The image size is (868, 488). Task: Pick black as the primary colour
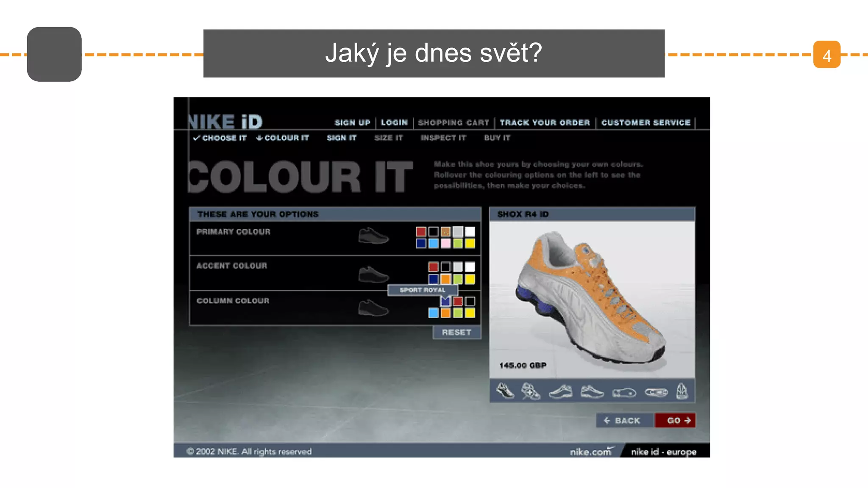tap(433, 232)
